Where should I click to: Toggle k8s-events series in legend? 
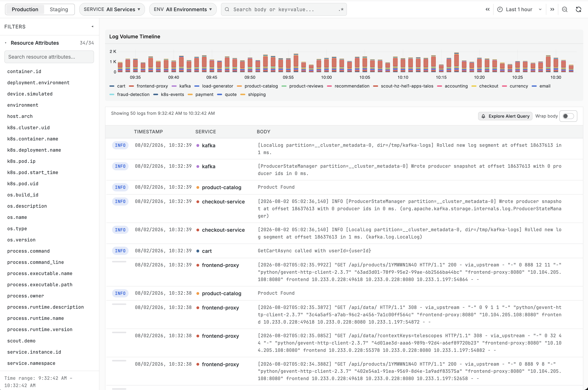(x=169, y=94)
